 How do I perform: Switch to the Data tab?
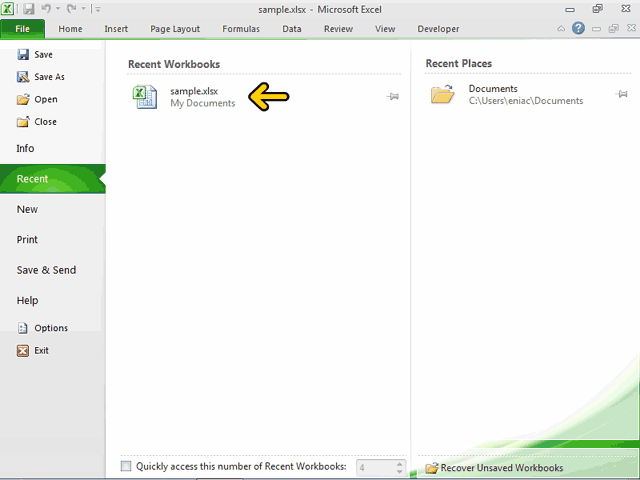click(292, 29)
